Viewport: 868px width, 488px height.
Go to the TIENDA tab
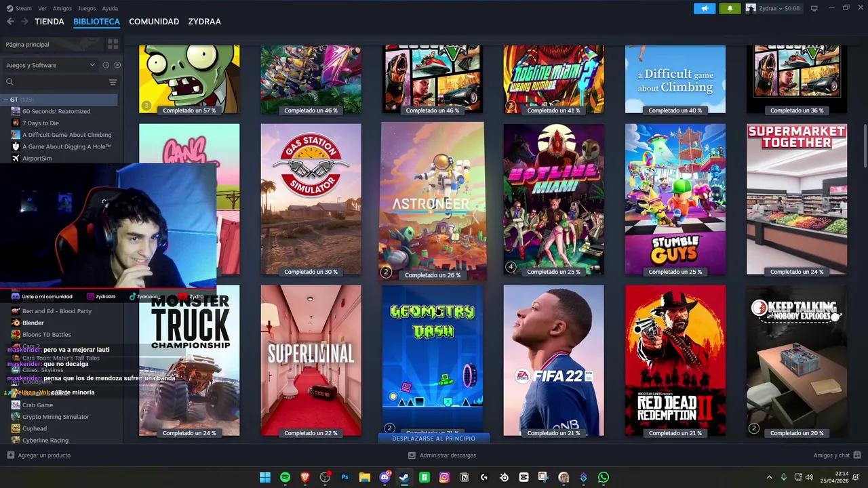click(x=50, y=22)
